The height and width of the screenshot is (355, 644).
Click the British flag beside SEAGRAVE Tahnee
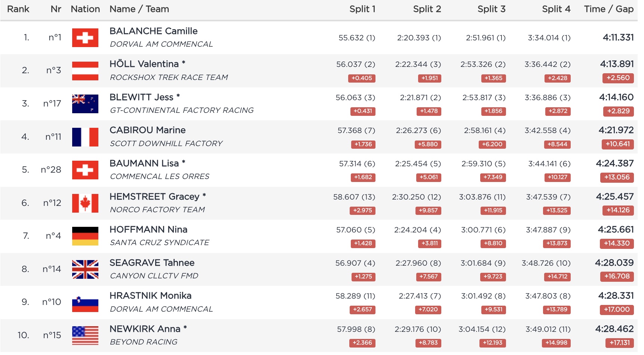(85, 269)
